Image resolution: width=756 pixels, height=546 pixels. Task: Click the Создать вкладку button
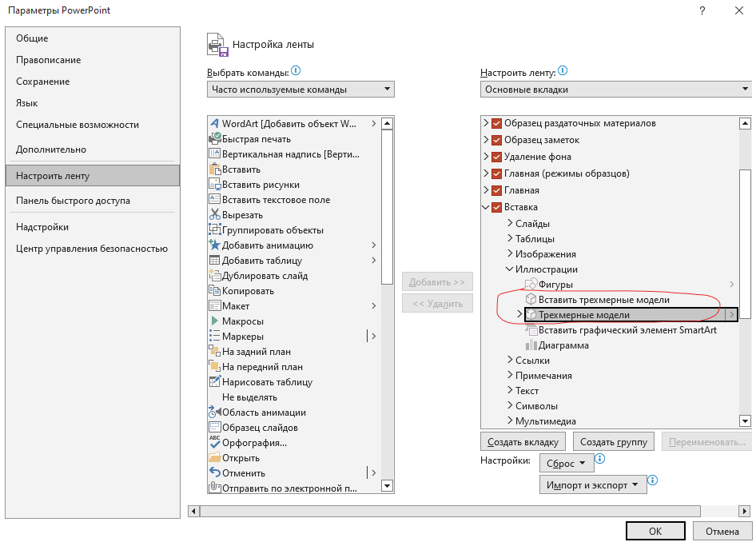(523, 442)
